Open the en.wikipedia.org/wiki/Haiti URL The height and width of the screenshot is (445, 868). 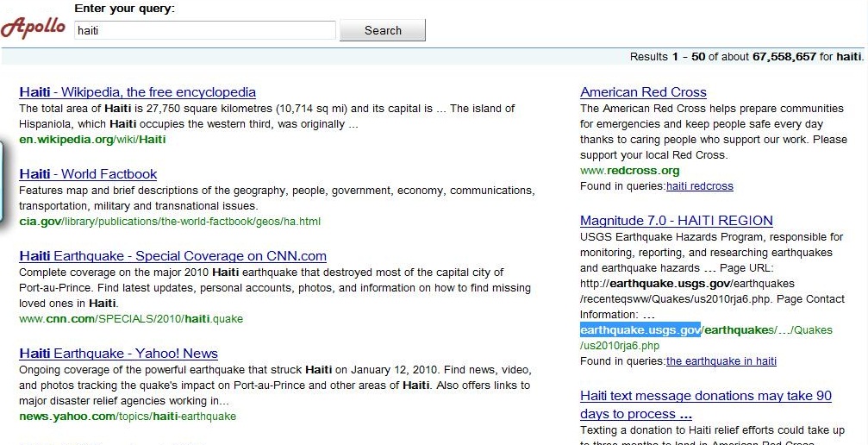[x=92, y=140]
